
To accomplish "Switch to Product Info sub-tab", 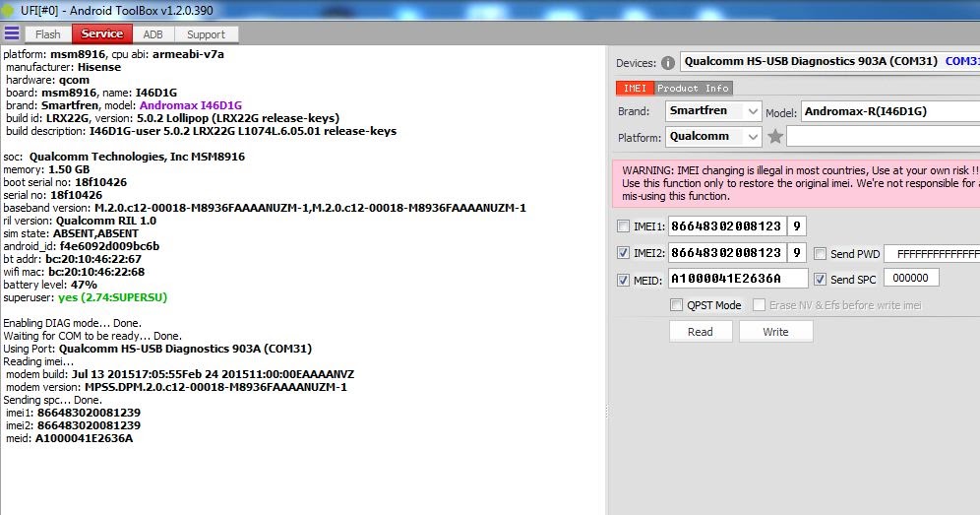I will click(693, 89).
